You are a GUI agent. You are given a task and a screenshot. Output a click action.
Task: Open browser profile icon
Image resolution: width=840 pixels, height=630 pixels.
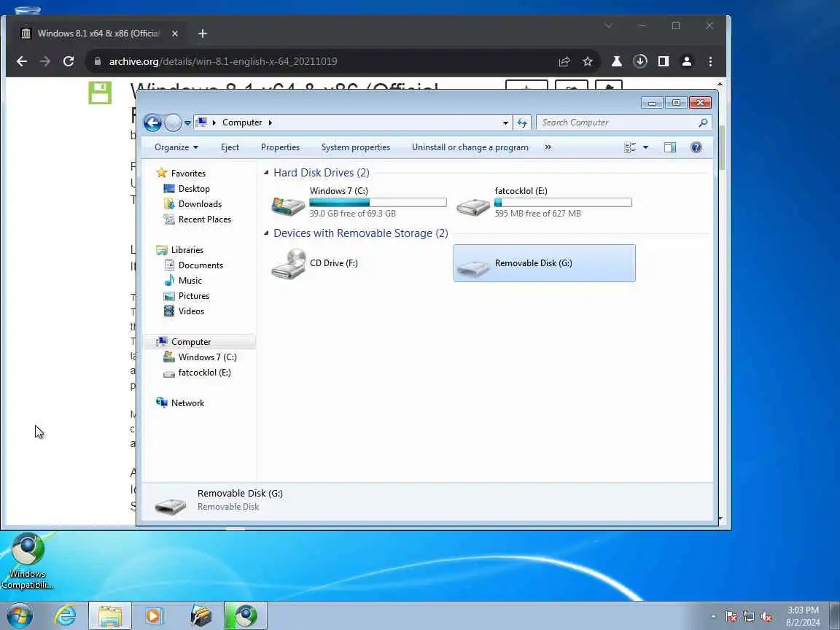[x=687, y=61]
